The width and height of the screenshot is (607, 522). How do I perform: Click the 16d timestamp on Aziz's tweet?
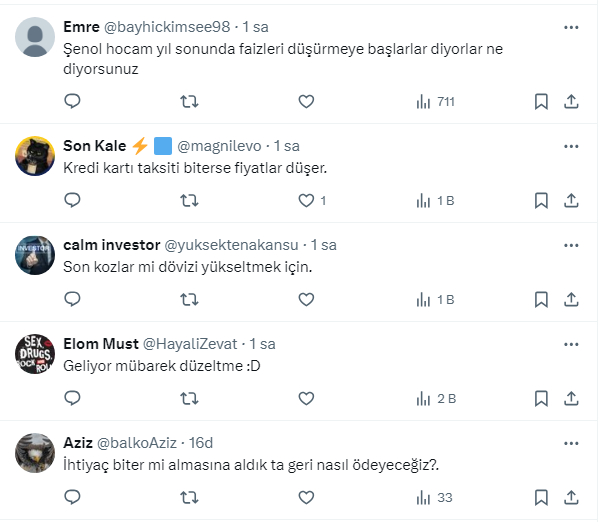(200, 443)
